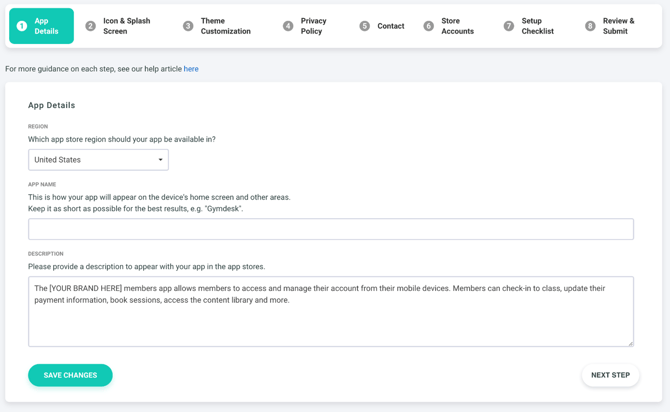
Task: Open the help article 'here' link
Action: pos(191,69)
